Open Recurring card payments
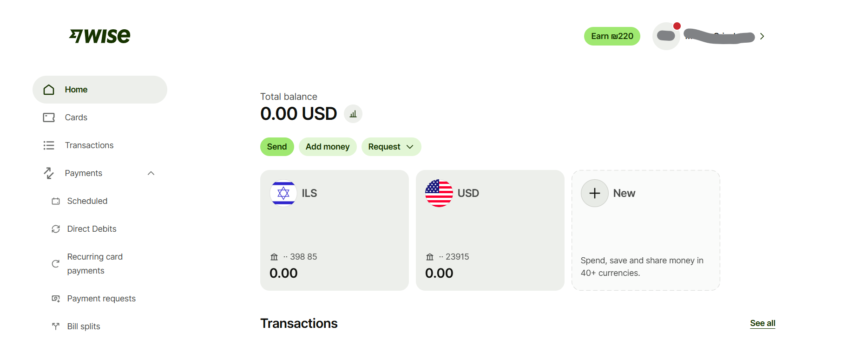This screenshot has height=339, width=868. 95,264
